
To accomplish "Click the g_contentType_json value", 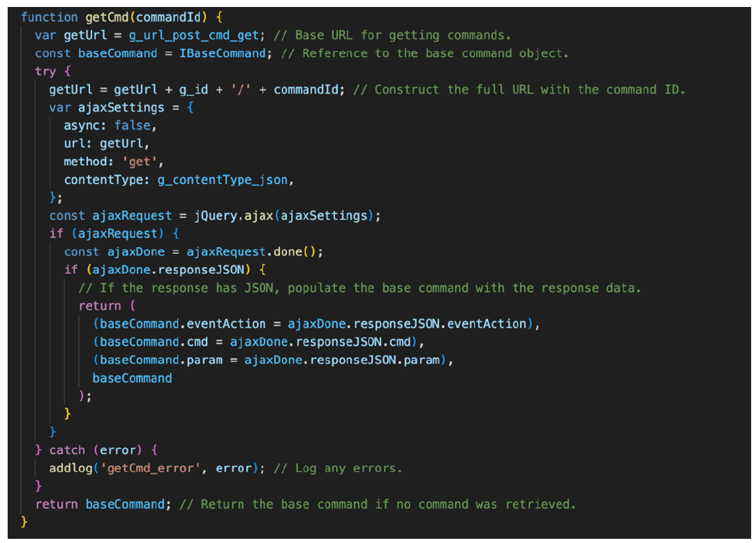I will coord(229,180).
